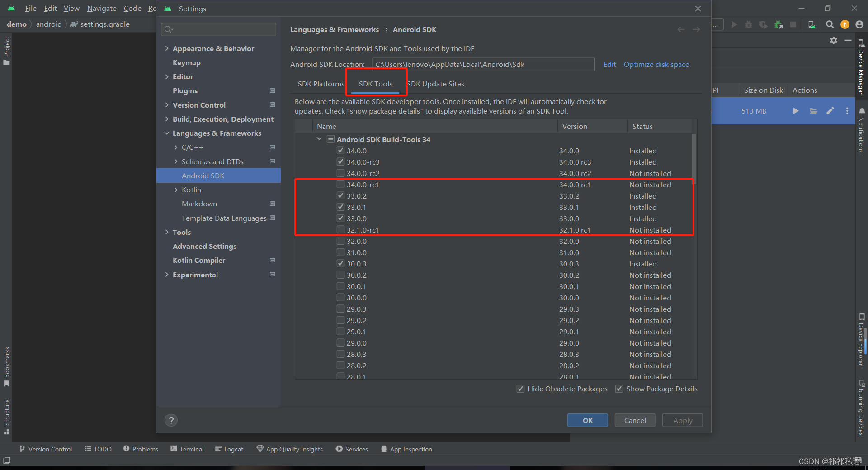Toggle Show Package Details checkbox

point(619,389)
